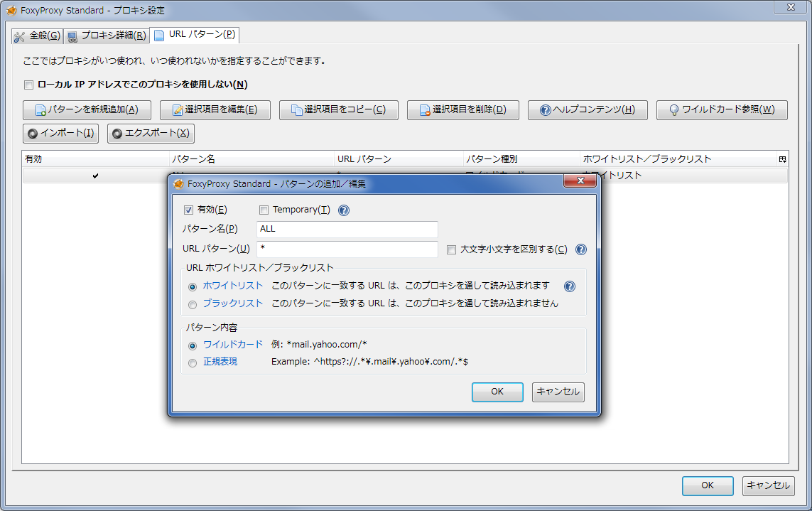Click the パターン名 input field
This screenshot has width=812, height=511.
point(347,229)
